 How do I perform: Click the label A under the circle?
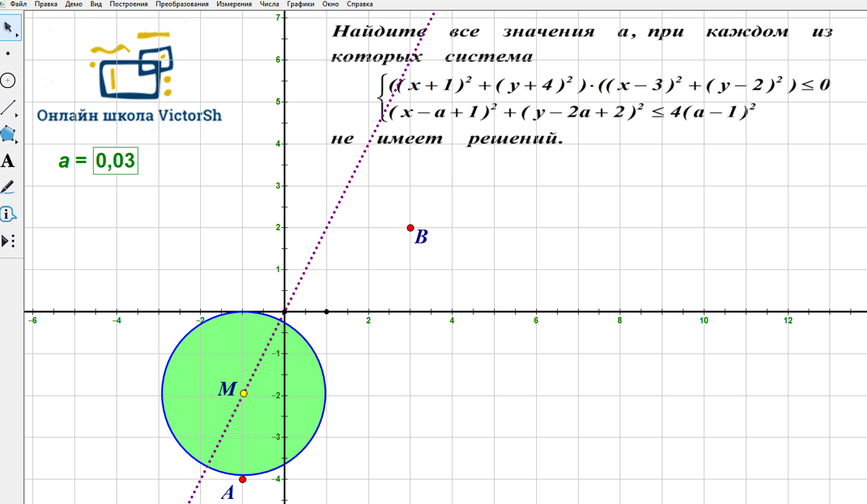point(228,493)
